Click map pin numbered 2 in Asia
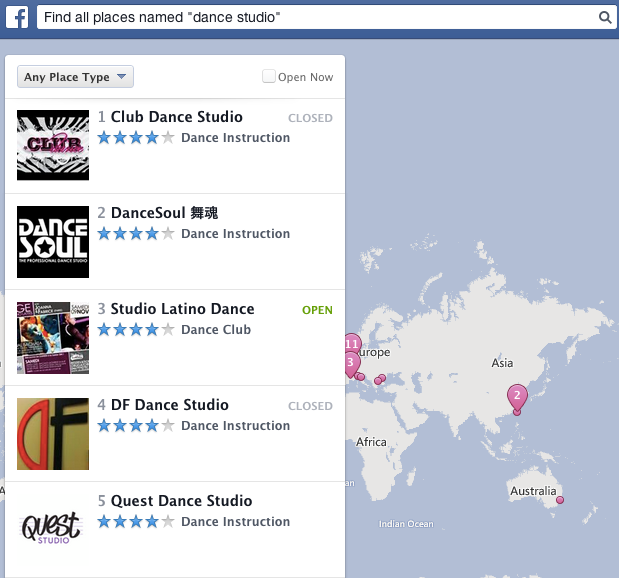The height and width of the screenshot is (578, 619). tap(517, 396)
